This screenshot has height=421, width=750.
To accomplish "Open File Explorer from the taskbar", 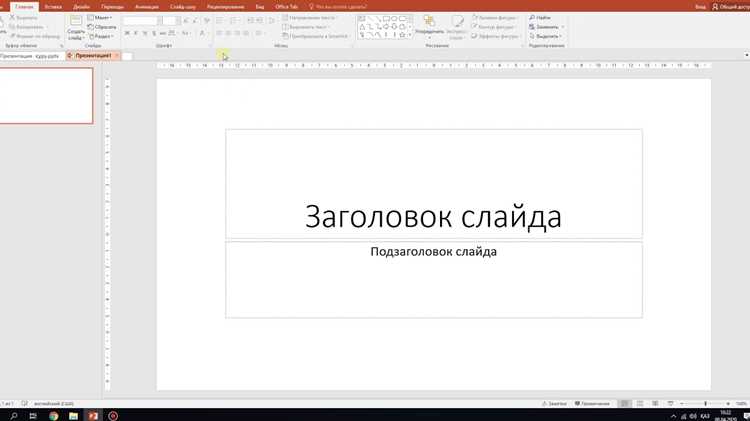I will click(73, 416).
